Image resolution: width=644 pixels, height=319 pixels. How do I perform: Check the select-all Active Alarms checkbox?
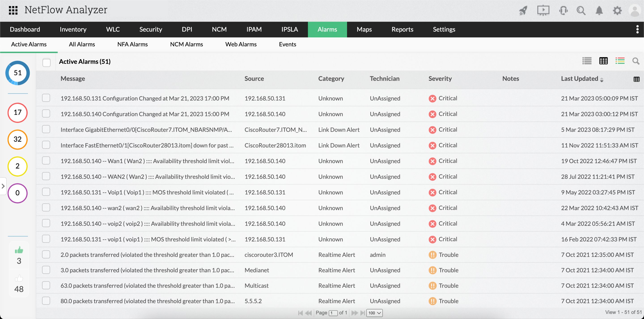pyautogui.click(x=47, y=62)
